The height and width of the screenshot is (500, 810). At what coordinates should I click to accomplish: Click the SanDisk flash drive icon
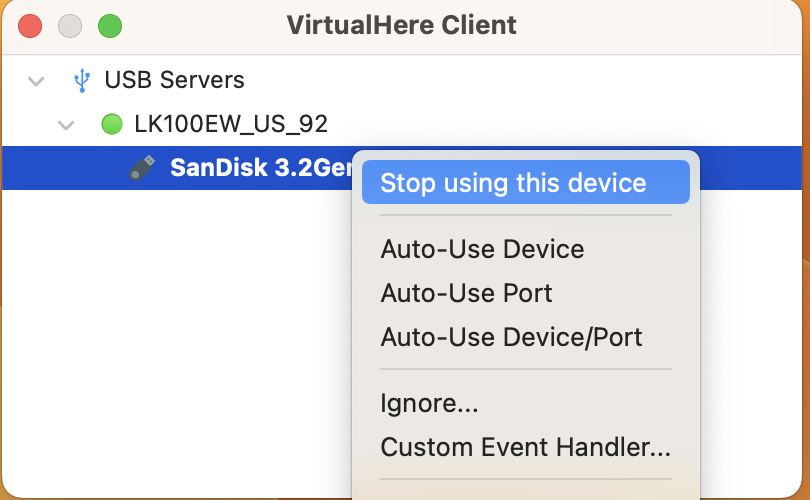click(x=142, y=167)
